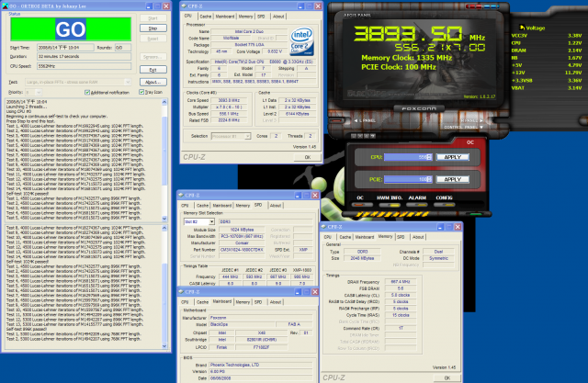Image resolution: width=588 pixels, height=383 pixels.
Task: Select the CPU tab in the Mainboard CPU-Z window
Action: click(x=185, y=302)
